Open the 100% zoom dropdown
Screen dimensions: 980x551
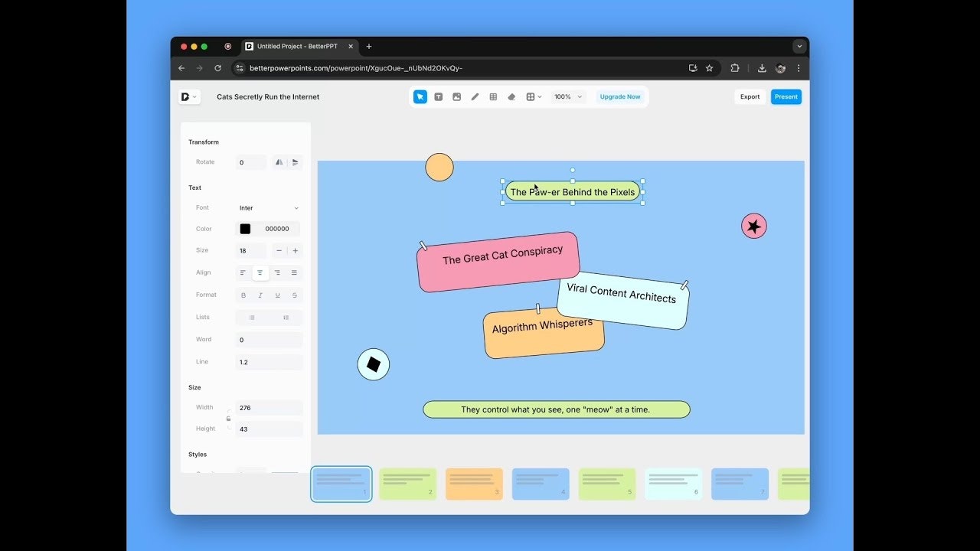point(568,97)
